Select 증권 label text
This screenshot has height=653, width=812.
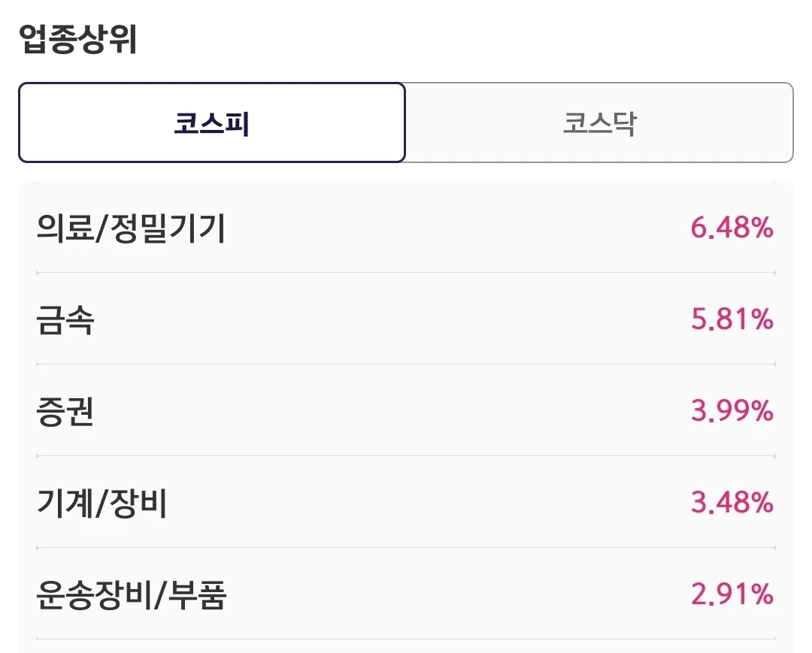(65, 411)
